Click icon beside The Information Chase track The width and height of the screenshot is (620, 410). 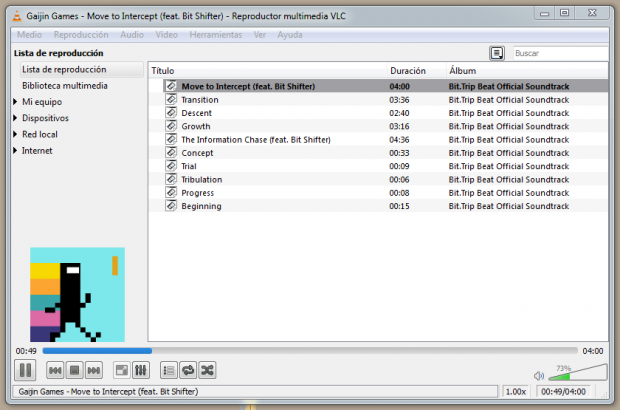point(171,139)
